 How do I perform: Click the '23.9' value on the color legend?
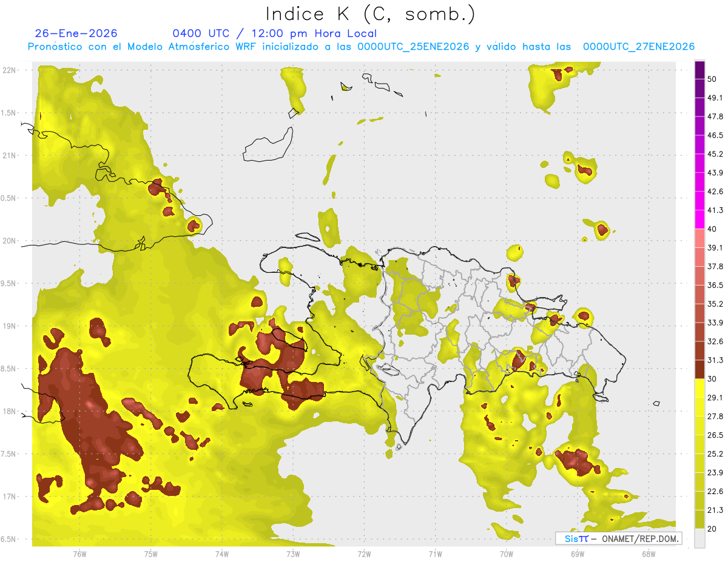[x=715, y=472]
